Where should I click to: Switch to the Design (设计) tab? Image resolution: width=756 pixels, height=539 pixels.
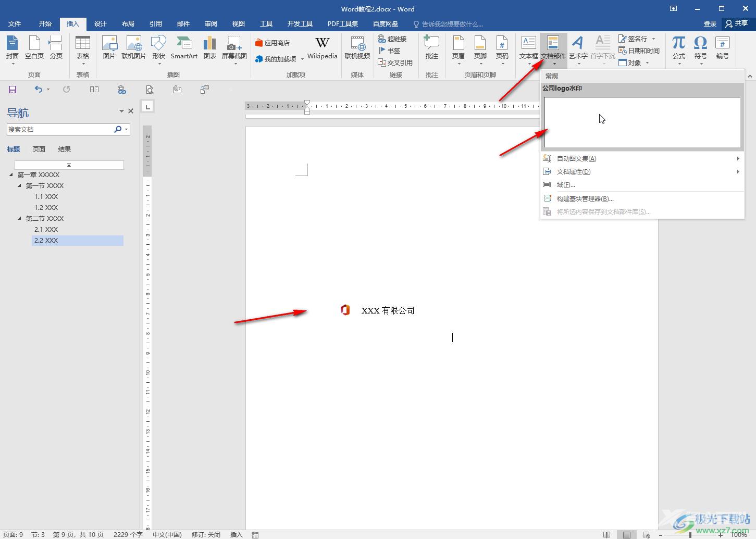(101, 24)
